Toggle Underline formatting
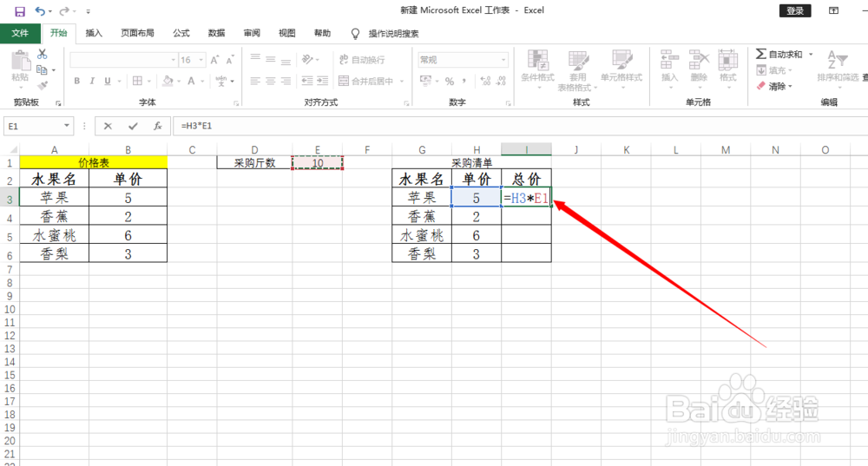868x466 pixels. (x=108, y=81)
